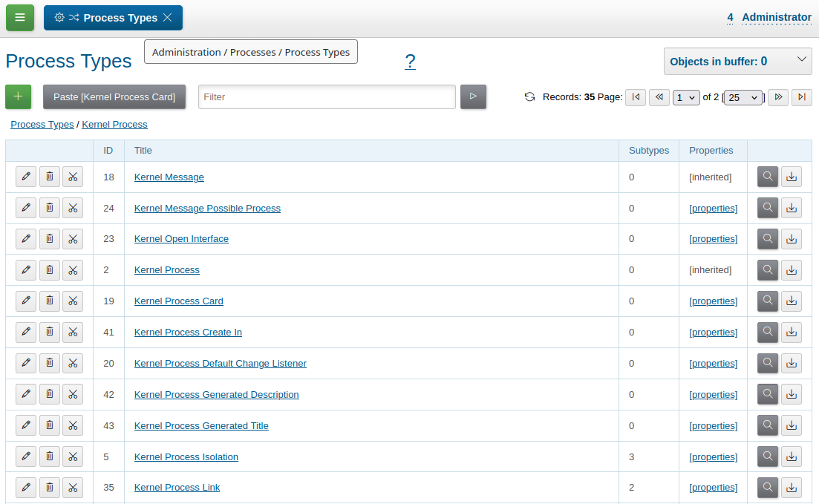Click Paste [Kernel Process Card] button

tap(114, 96)
